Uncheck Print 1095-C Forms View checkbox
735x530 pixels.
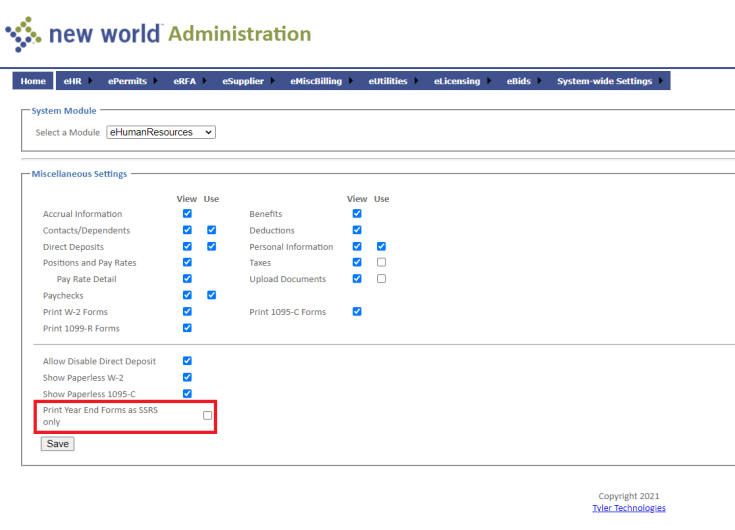click(357, 312)
